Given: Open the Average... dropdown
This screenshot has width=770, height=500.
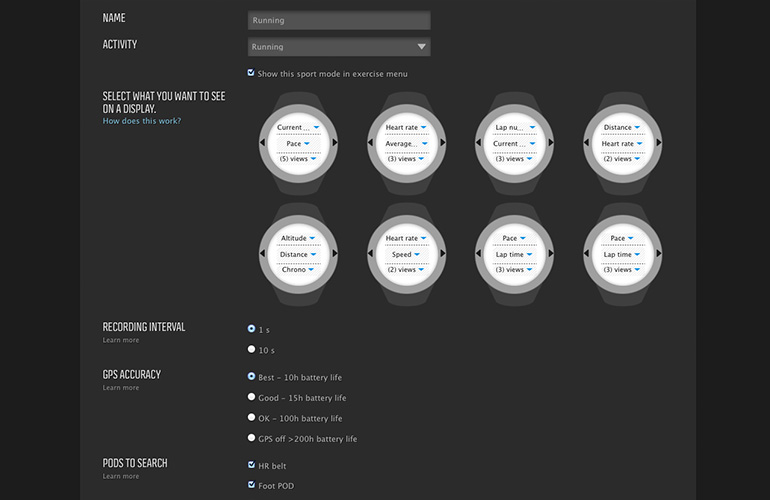Looking at the screenshot, I should point(407,143).
